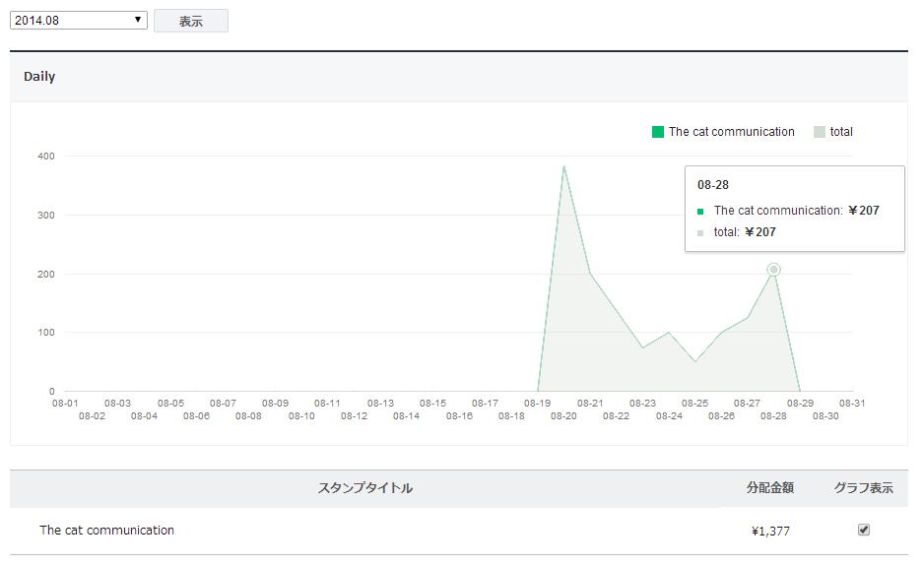
Task: Click the green The cat communication legend swatch
Action: click(x=658, y=132)
